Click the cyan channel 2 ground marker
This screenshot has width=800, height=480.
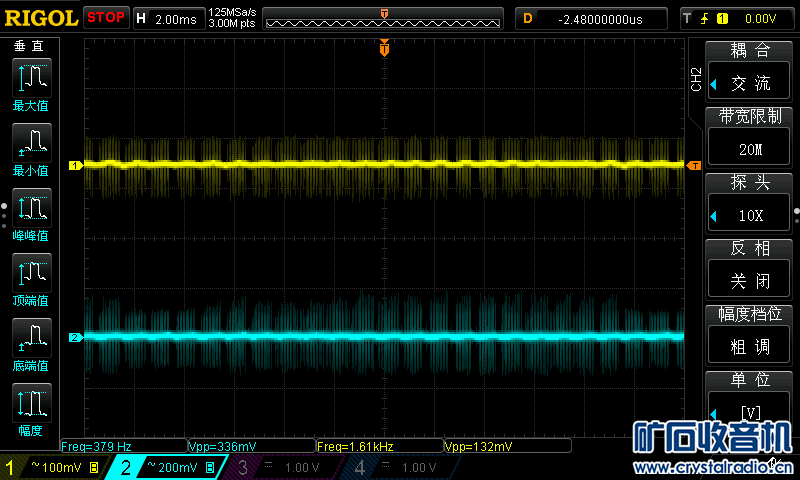click(x=74, y=338)
